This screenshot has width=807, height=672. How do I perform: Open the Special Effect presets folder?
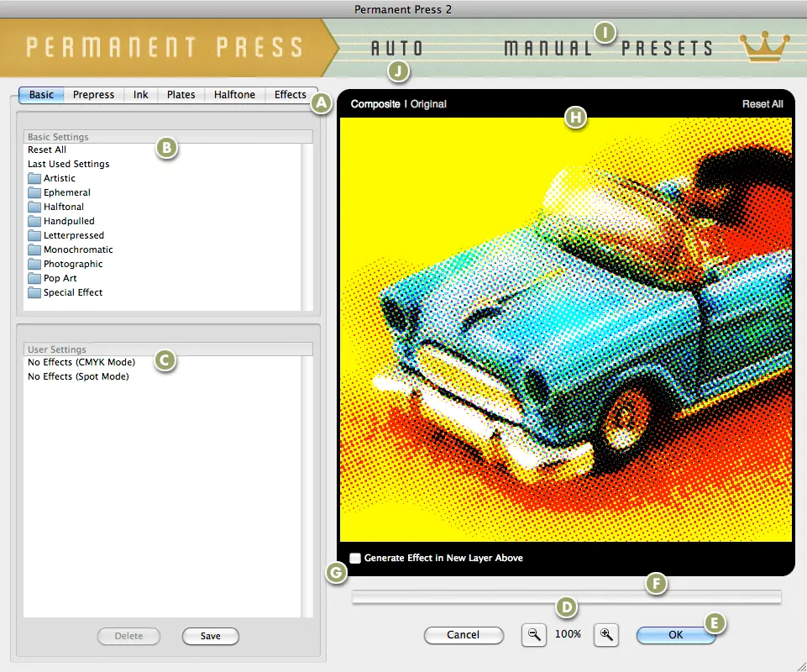tap(71, 291)
